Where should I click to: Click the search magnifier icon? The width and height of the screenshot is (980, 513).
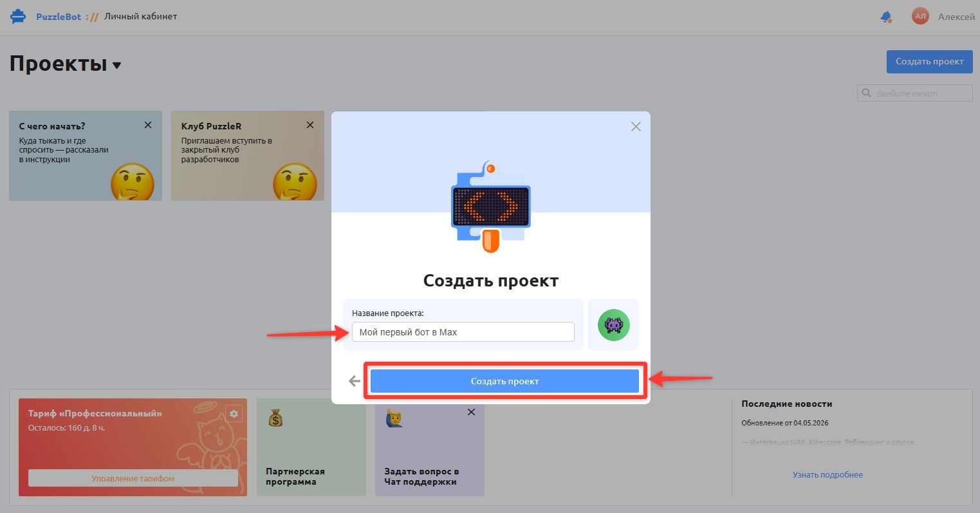point(866,93)
